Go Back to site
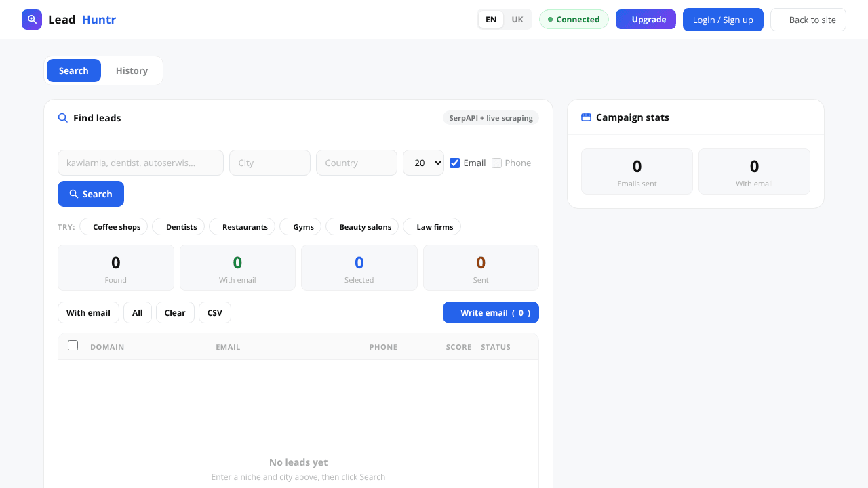 pyautogui.click(x=808, y=20)
